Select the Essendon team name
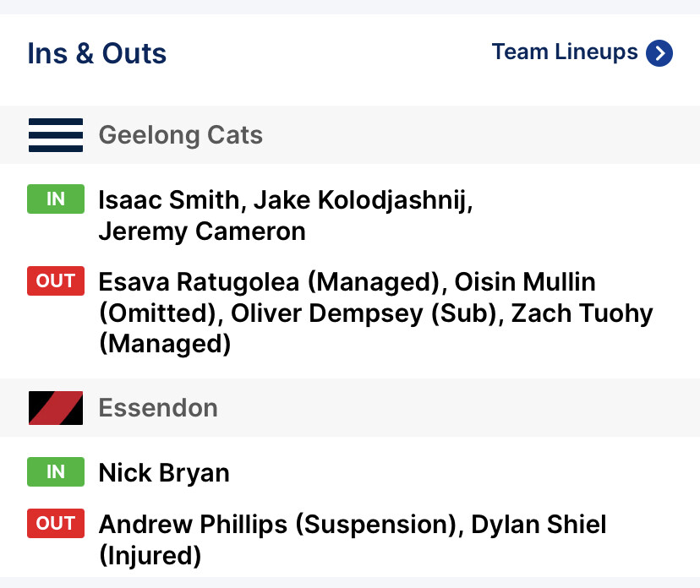 158,408
